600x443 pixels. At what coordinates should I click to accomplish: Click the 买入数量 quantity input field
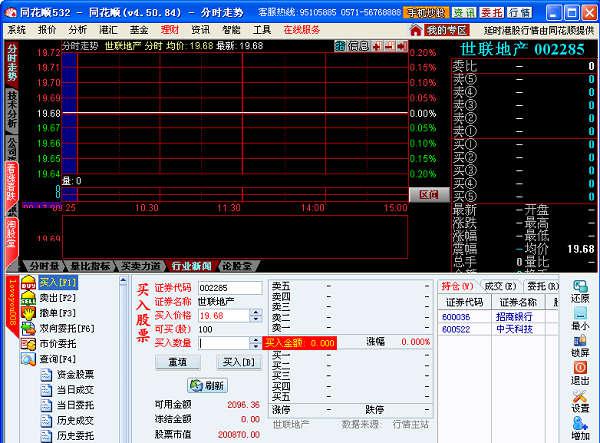click(224, 343)
